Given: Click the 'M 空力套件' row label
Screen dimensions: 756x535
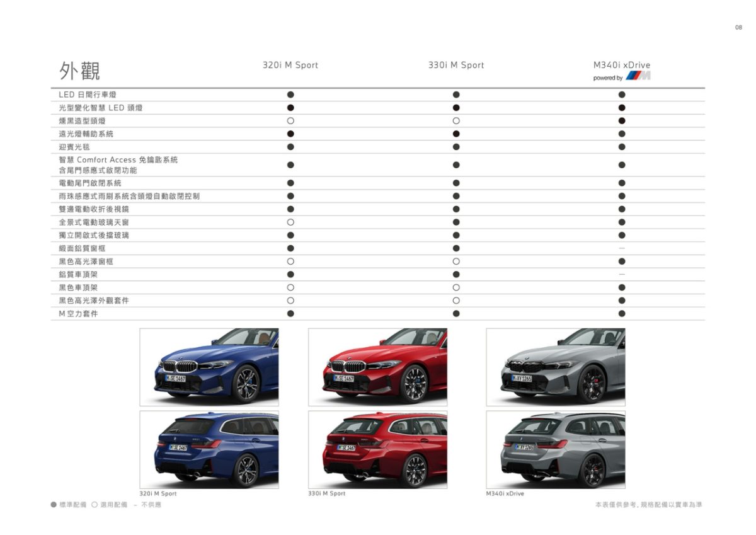Looking at the screenshot, I should coord(78,313).
